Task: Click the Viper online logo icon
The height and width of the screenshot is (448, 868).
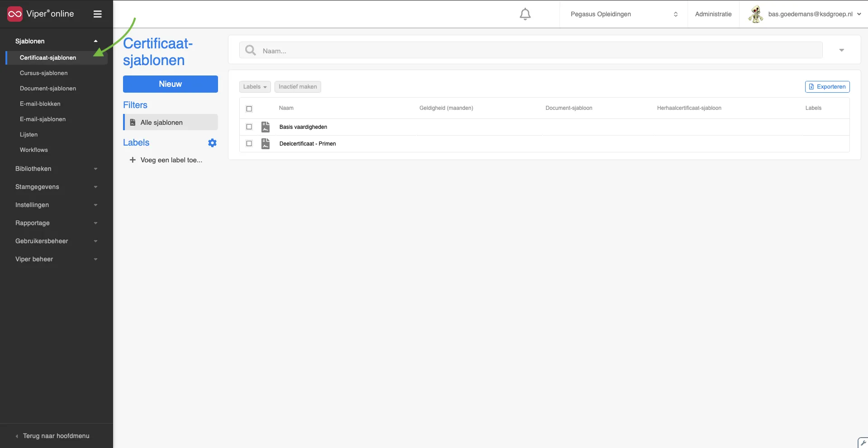Action: tap(15, 14)
